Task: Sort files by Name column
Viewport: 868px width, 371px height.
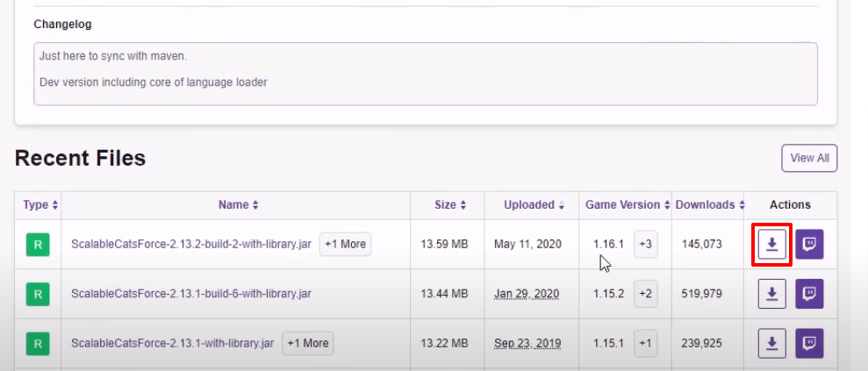Action: tap(238, 205)
